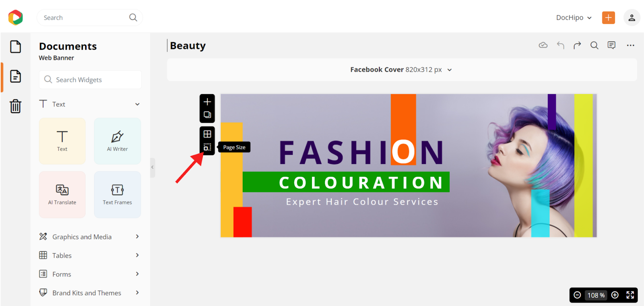Redo the last action
Screen dimensions: 644x306
point(577,45)
